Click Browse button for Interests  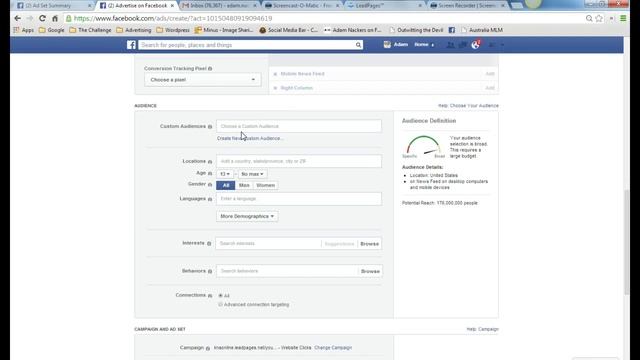[x=369, y=244]
